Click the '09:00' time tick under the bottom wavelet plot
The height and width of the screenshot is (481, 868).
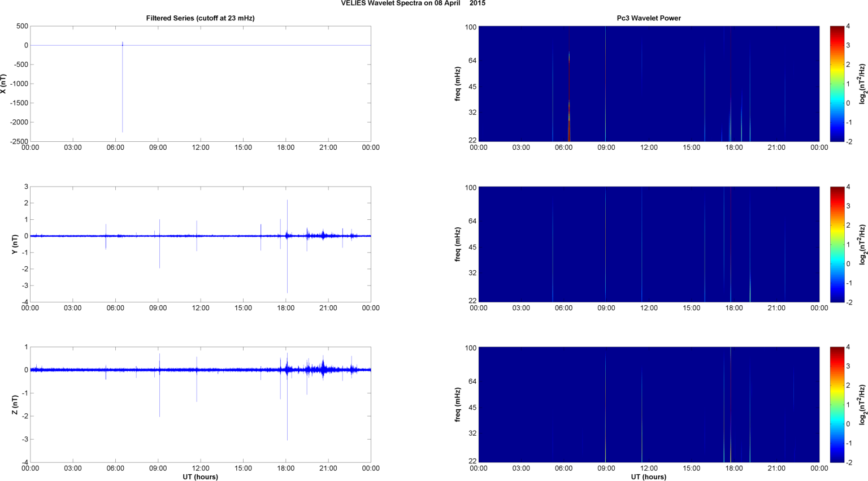point(606,469)
